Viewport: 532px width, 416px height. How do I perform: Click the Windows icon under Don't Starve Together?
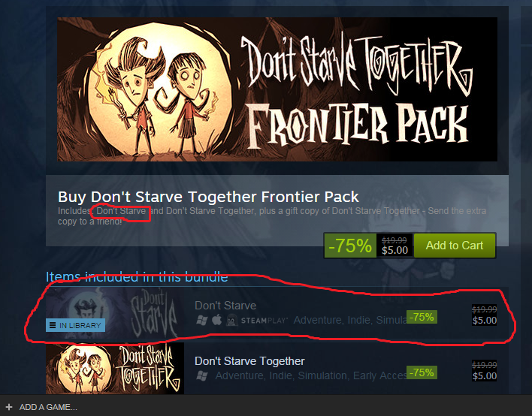(202, 375)
